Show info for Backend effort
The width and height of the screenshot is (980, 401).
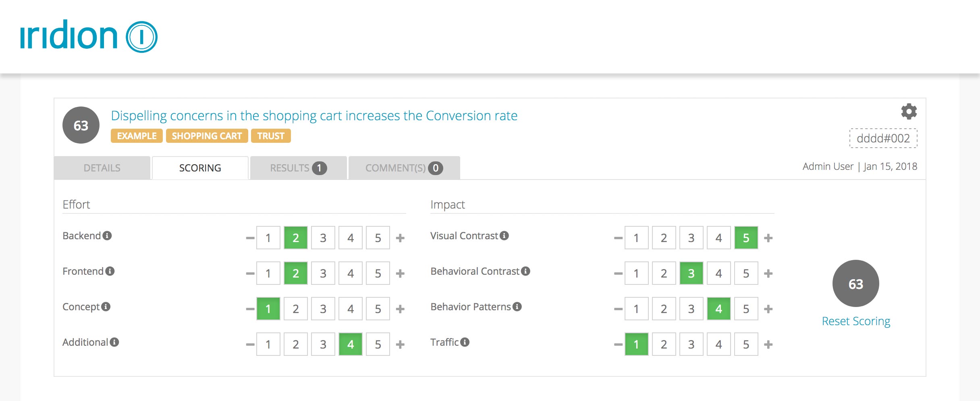coord(107,236)
